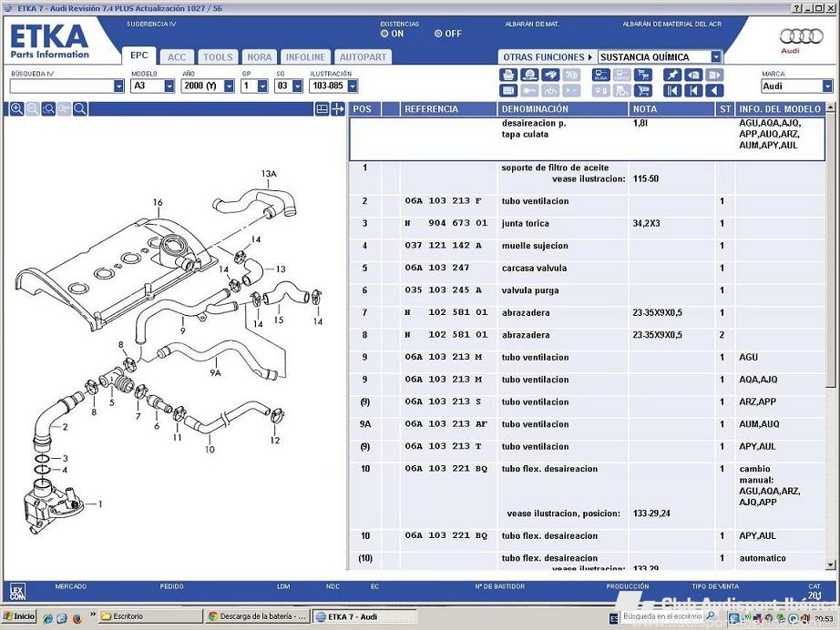Select reference 06A 103 213 AF
Image resolution: width=840 pixels, height=630 pixels.
tap(446, 424)
